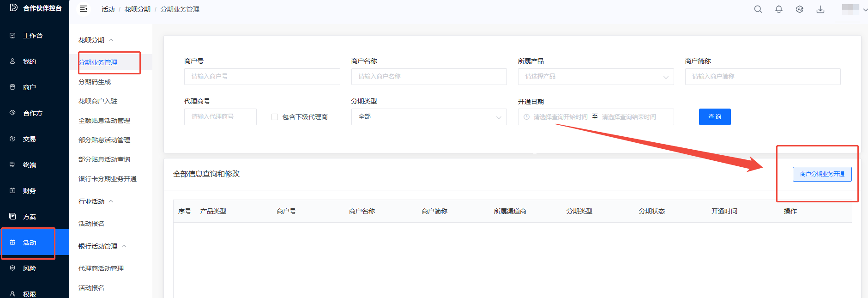Click the download icon in top bar
Viewport: 868px width, 298px height.
(820, 9)
